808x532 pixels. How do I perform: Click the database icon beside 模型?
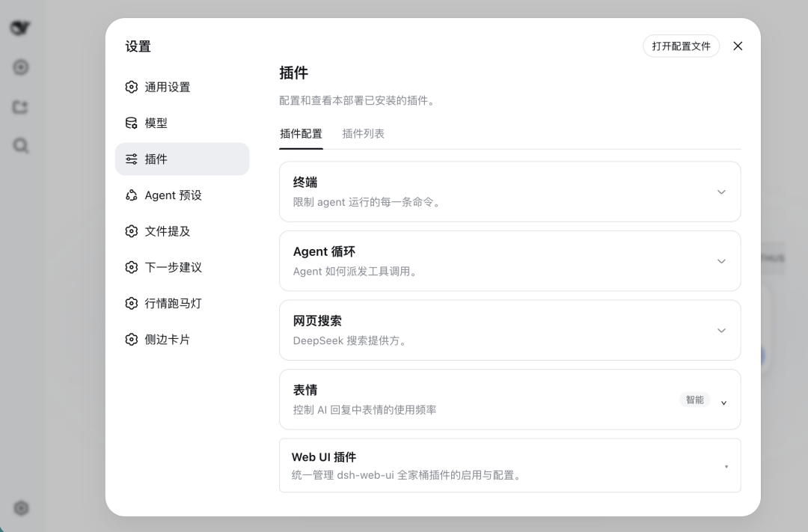132,123
